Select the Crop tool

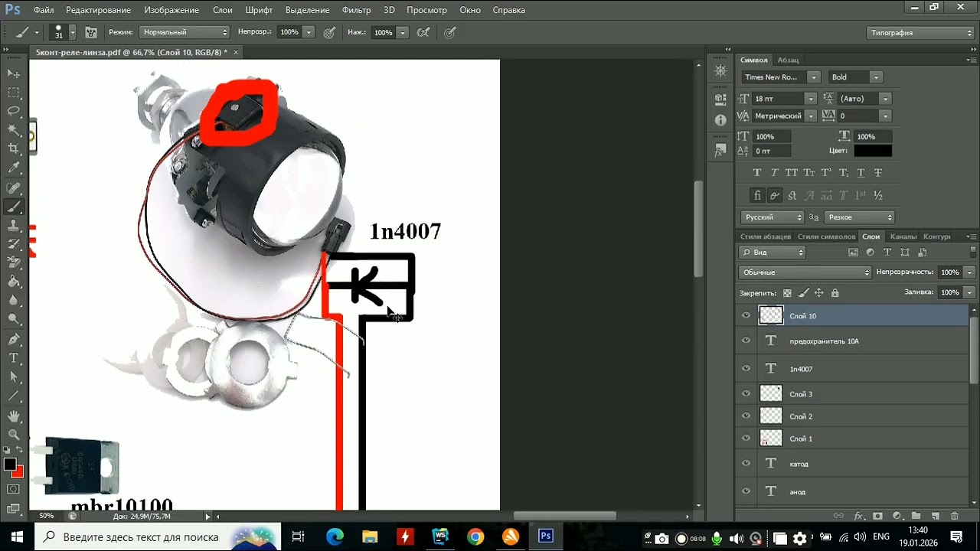click(x=14, y=150)
